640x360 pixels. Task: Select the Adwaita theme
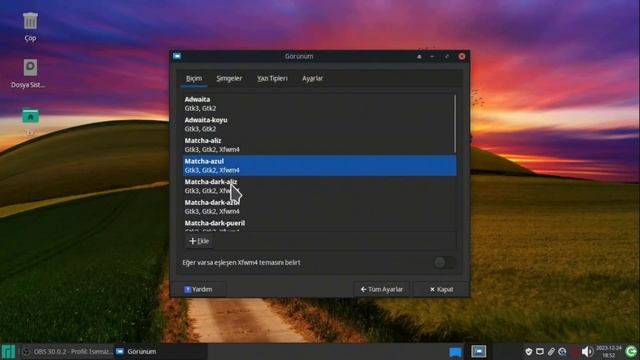(x=318, y=104)
